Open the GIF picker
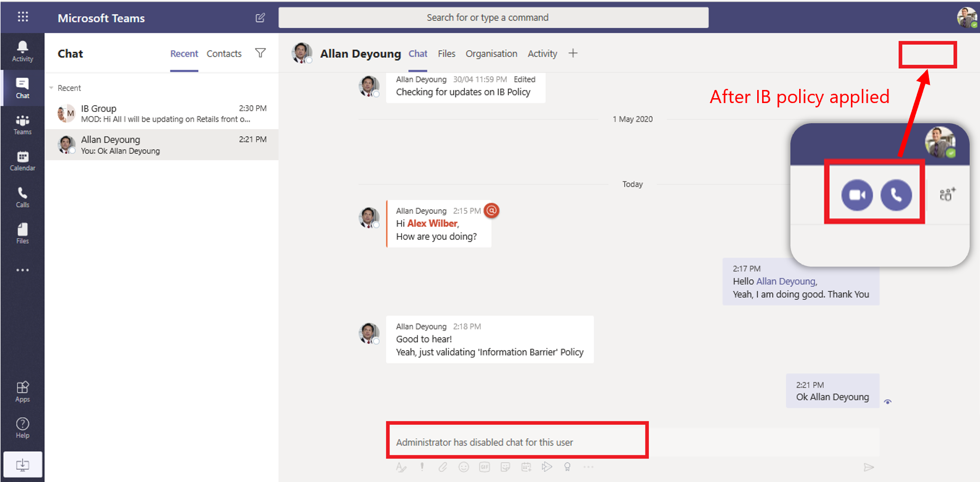This screenshot has height=482, width=980. tap(484, 467)
